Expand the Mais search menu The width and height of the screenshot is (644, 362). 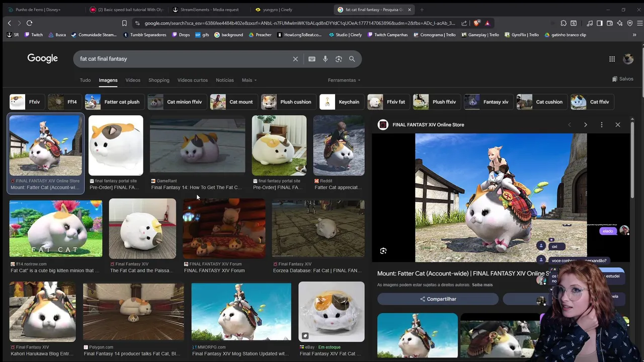[249, 80]
